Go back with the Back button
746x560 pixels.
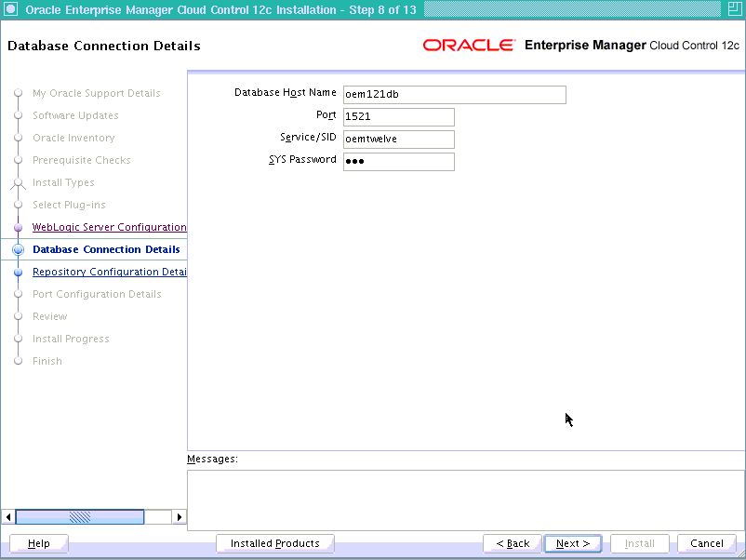coord(513,543)
